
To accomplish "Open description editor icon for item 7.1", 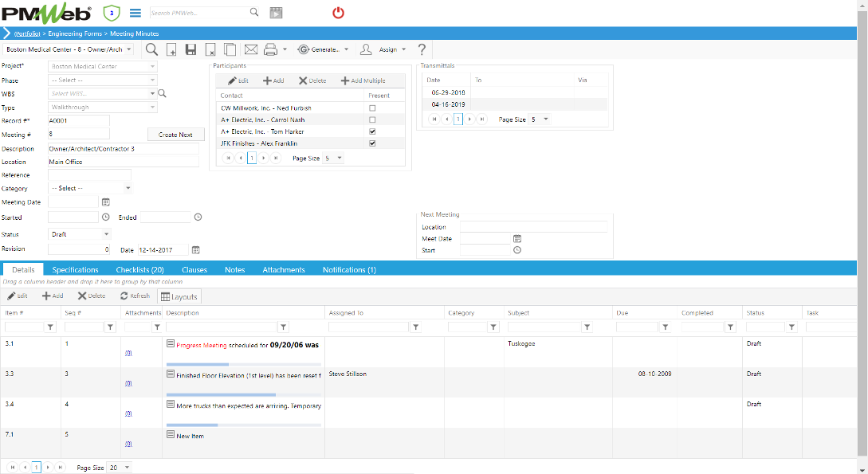I will click(171, 434).
